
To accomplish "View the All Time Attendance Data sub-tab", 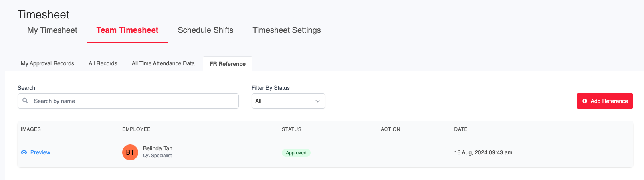I will (163, 63).
